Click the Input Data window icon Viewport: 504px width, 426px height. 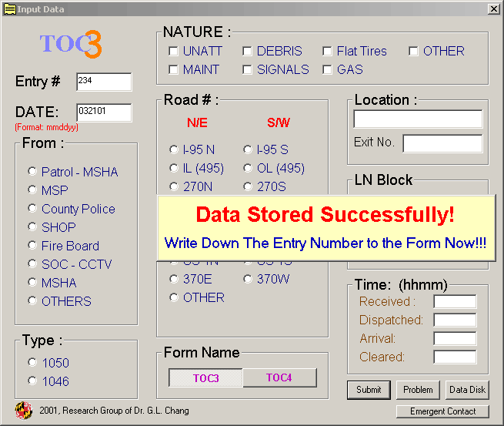[9, 9]
